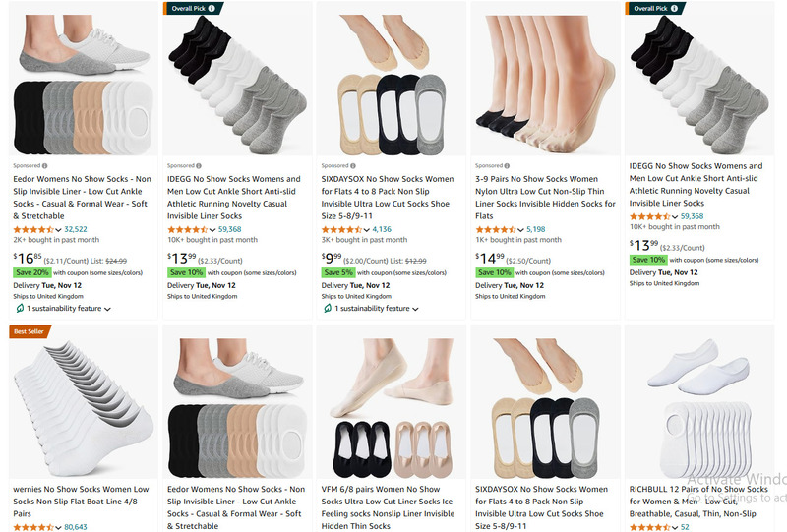Click Save 20% coupon badge on Eedor socks

tap(32, 272)
